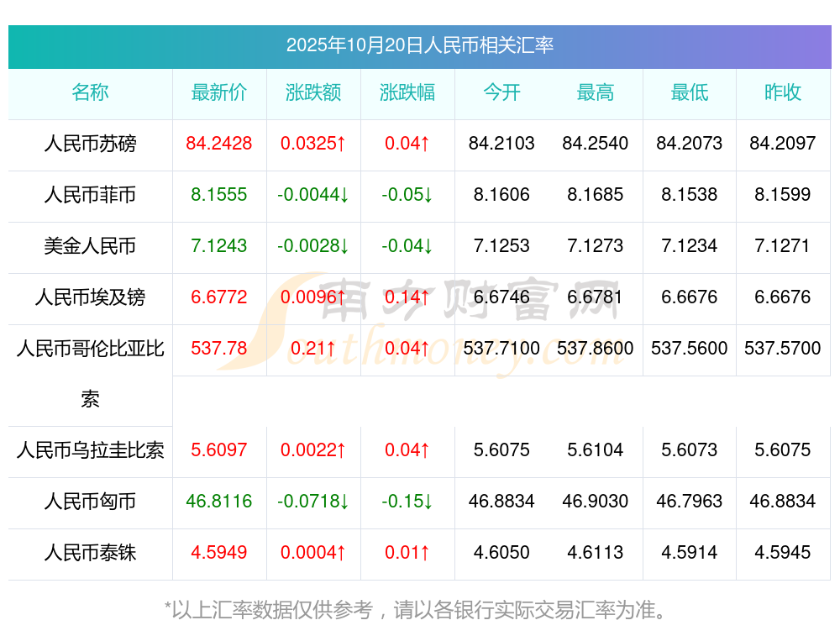
Task: Click the red up arrow beside 人民币苏磅 涨跌额
Action: tap(339, 144)
